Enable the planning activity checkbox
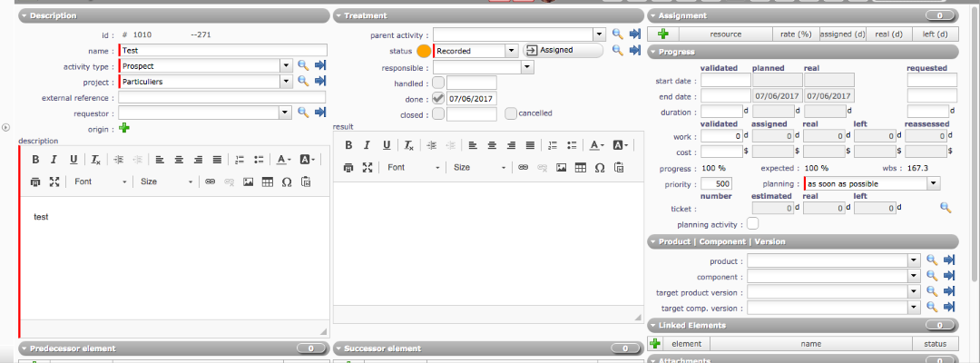The width and height of the screenshot is (980, 363). (752, 224)
